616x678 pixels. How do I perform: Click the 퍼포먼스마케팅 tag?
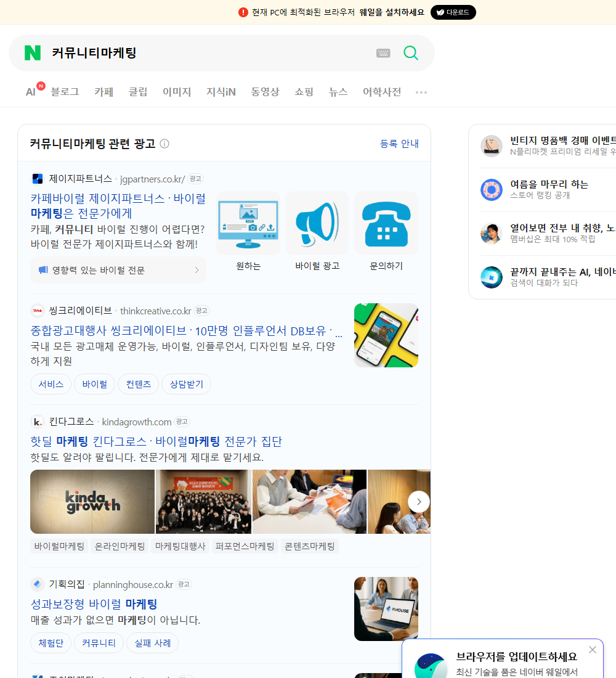click(245, 547)
